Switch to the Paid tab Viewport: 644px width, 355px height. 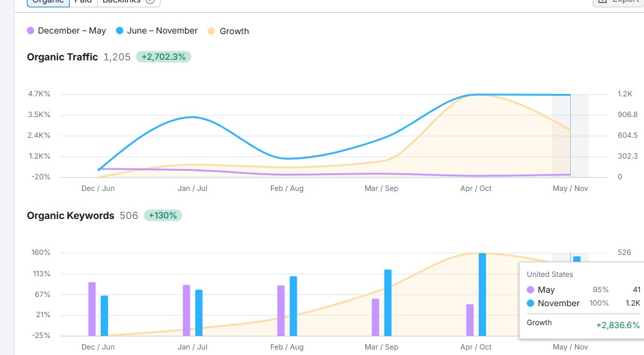tap(83, 2)
